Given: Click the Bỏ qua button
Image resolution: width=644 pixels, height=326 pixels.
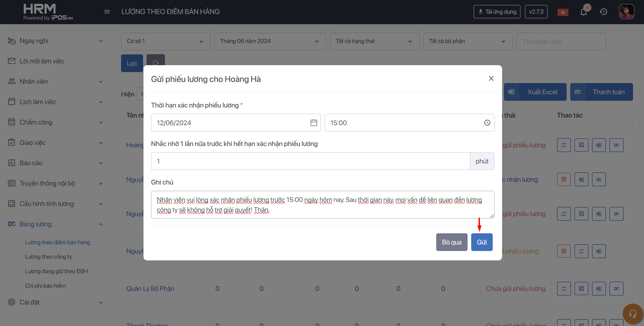Looking at the screenshot, I should coord(451,242).
